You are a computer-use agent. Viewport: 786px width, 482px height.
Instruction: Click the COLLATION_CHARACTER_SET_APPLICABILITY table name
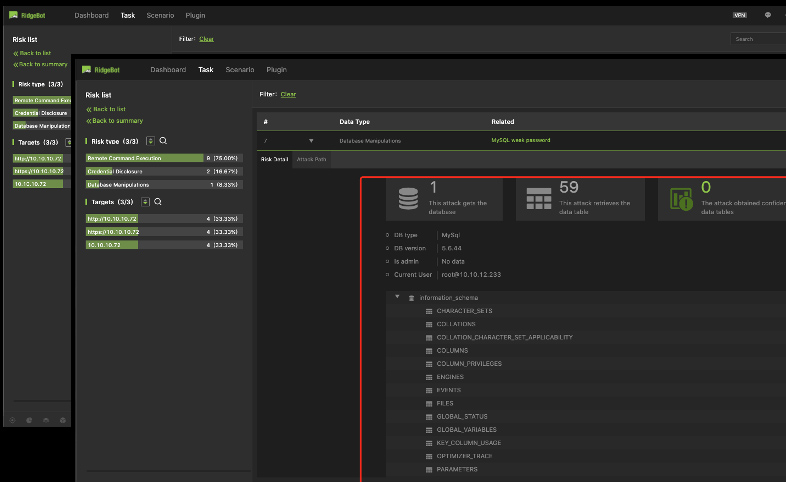(504, 338)
